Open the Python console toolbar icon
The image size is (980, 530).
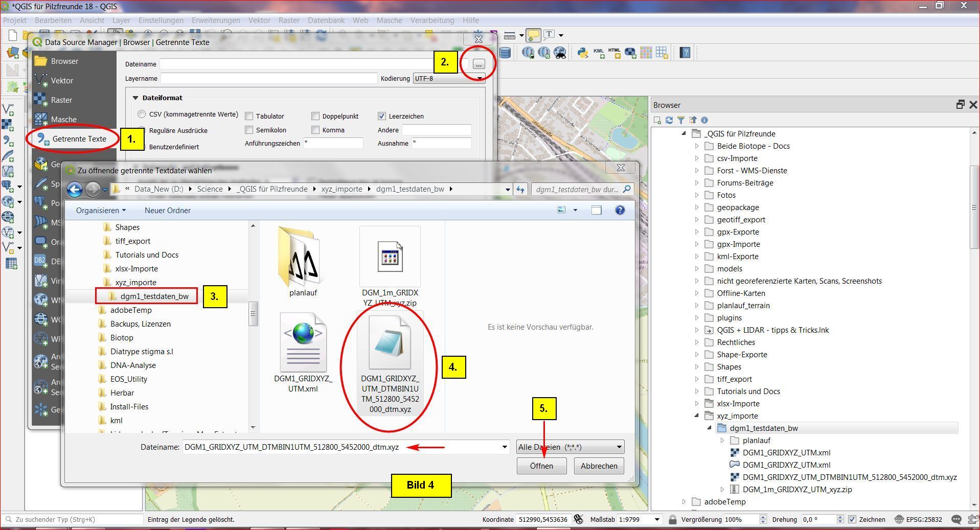click(x=582, y=52)
